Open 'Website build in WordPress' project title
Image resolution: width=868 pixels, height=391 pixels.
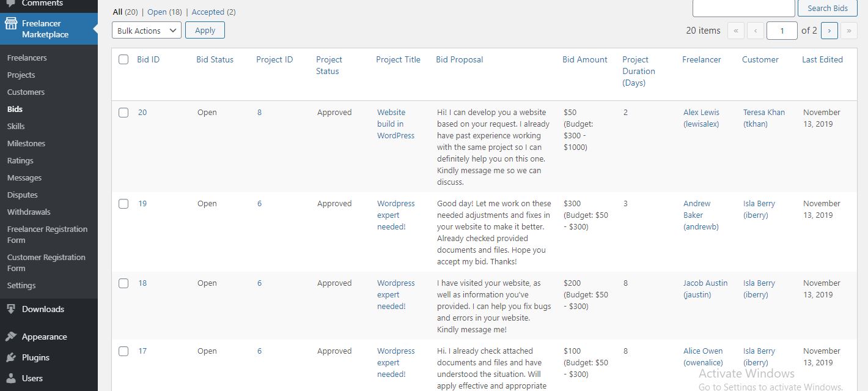(x=395, y=124)
